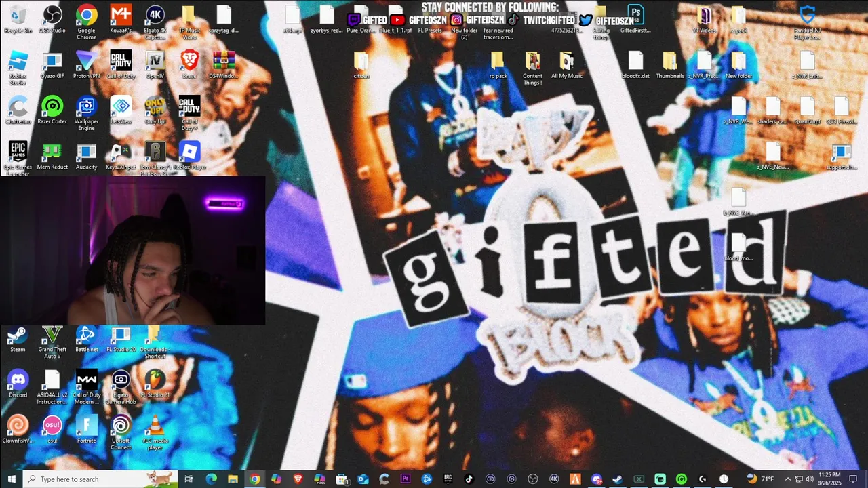Open Elgato Camera Hub icon
Viewport: 868px width, 488px height.
click(x=121, y=387)
